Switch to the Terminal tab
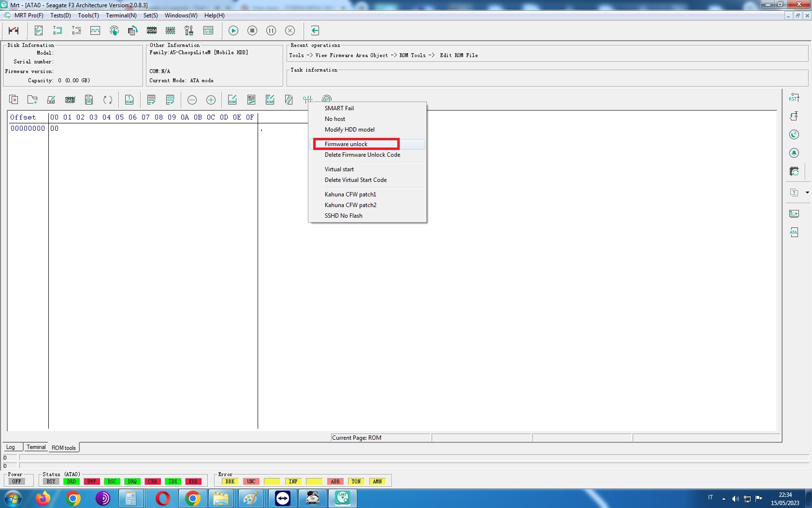Image resolution: width=812 pixels, height=508 pixels. [x=36, y=447]
